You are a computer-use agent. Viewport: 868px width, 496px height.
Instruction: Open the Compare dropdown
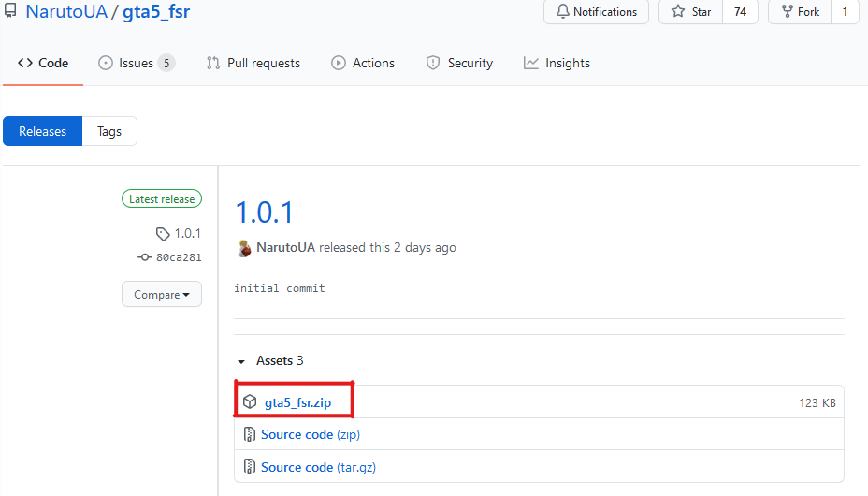162,294
